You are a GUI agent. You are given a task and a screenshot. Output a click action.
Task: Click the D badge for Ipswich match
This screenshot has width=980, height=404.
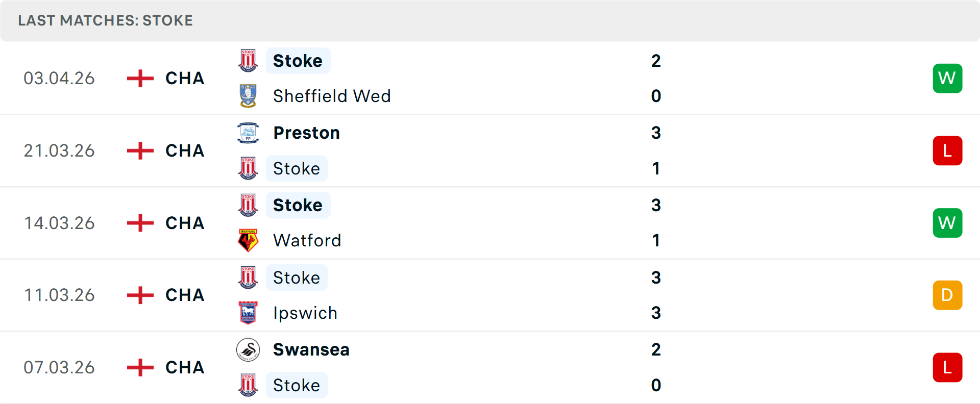tap(947, 295)
